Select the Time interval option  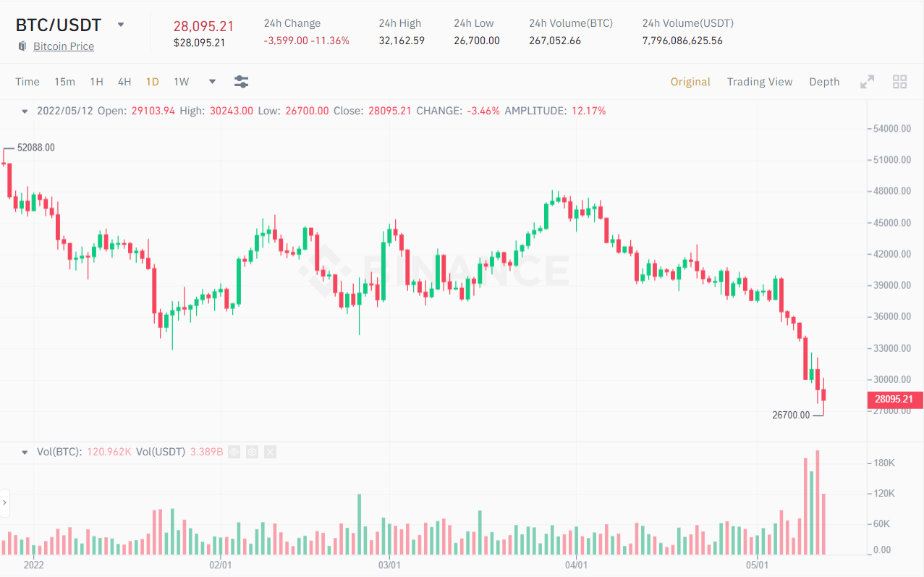27,82
